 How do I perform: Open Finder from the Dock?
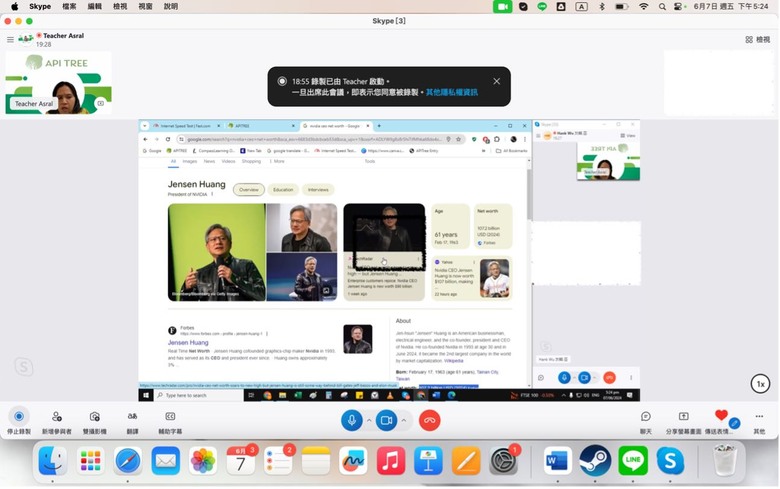[x=53, y=461]
